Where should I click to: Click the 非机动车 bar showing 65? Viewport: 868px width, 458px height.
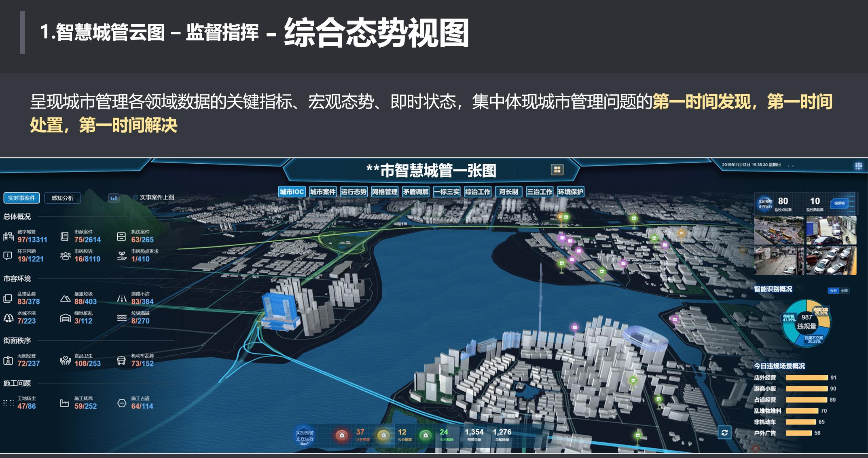tap(801, 422)
